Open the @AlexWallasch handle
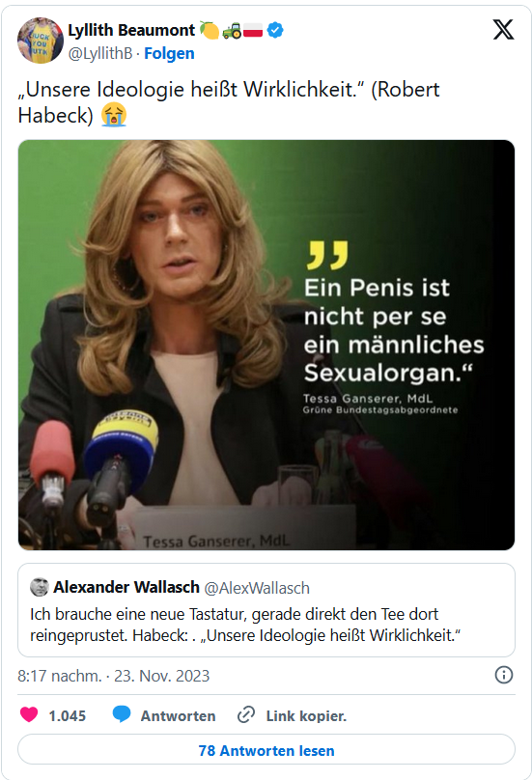The height and width of the screenshot is (780, 532). (x=257, y=588)
